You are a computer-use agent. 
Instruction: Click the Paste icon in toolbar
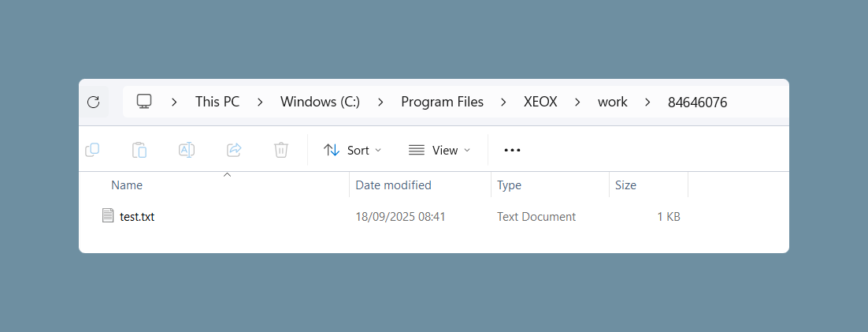click(139, 150)
